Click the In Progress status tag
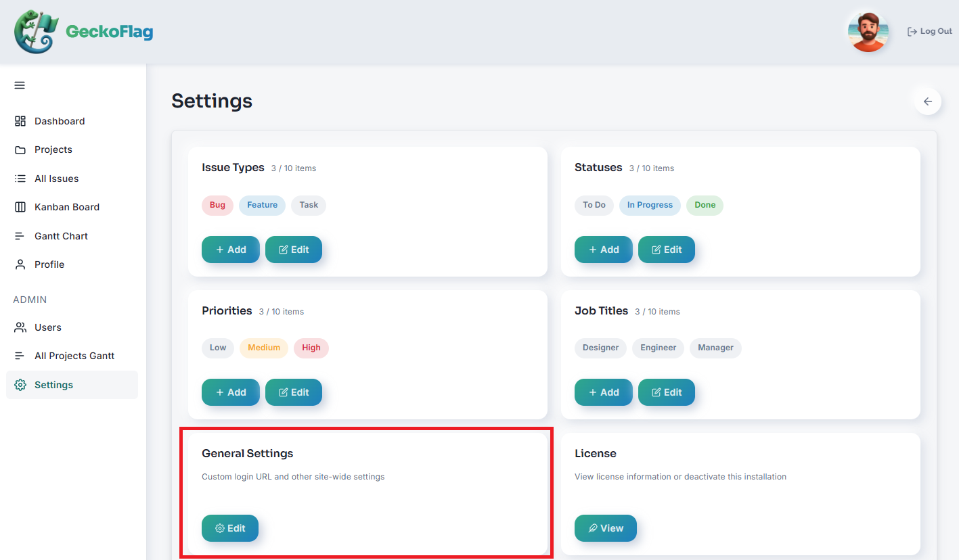 (650, 205)
